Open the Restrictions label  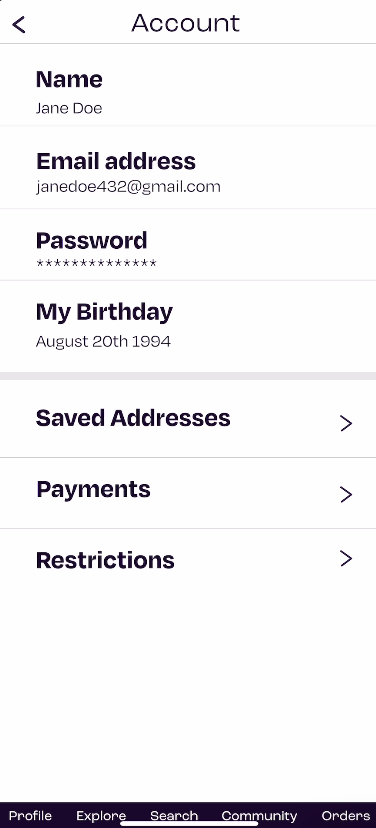coord(105,560)
